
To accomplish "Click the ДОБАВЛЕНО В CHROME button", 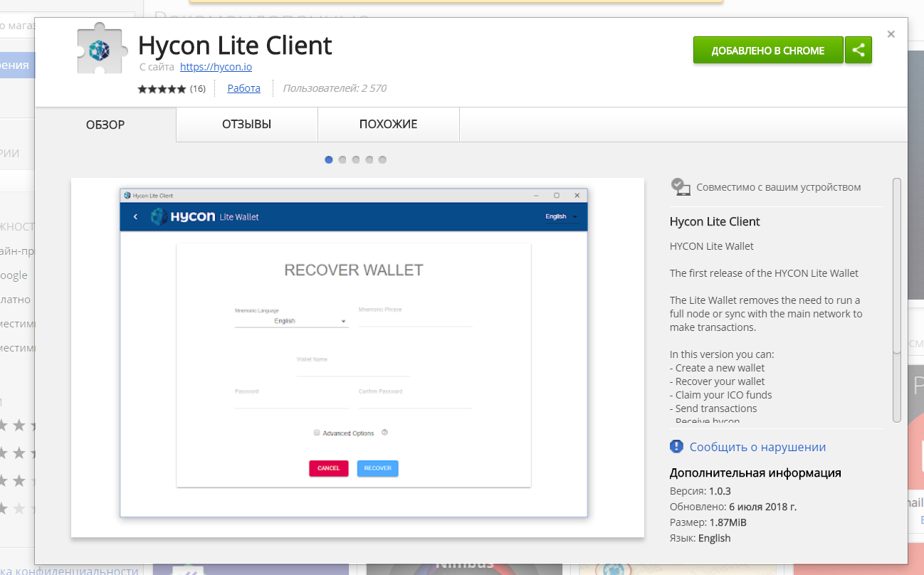I will pos(768,51).
